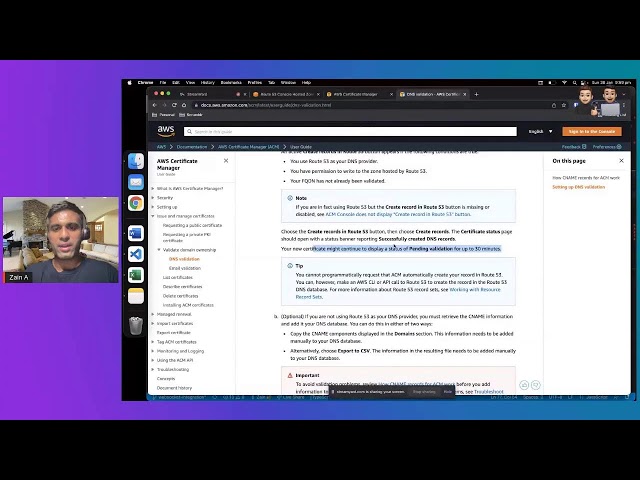640x480 pixels.
Task: Open the History menu
Action: coord(207,82)
